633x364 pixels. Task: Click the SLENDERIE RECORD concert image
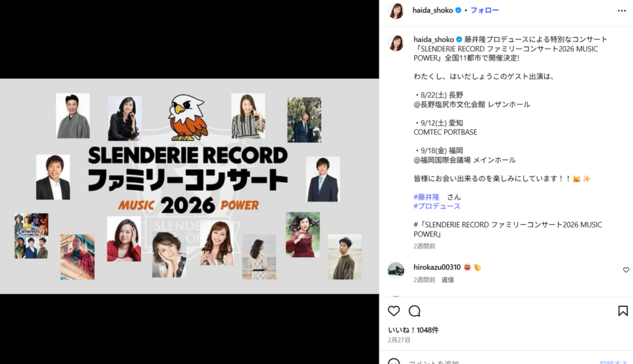(x=189, y=186)
